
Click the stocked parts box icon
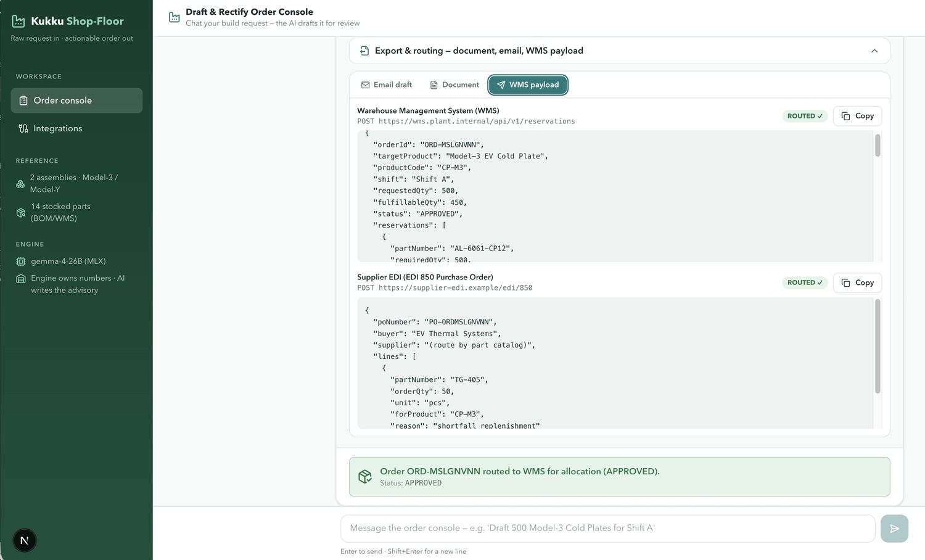pos(21,213)
